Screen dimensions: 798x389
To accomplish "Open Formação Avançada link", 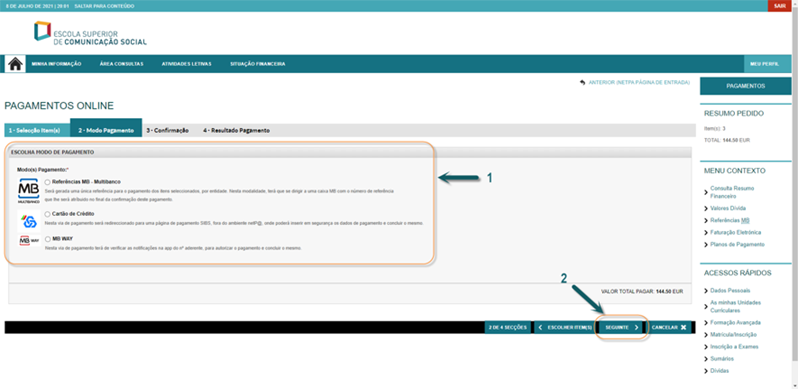I will (x=735, y=323).
